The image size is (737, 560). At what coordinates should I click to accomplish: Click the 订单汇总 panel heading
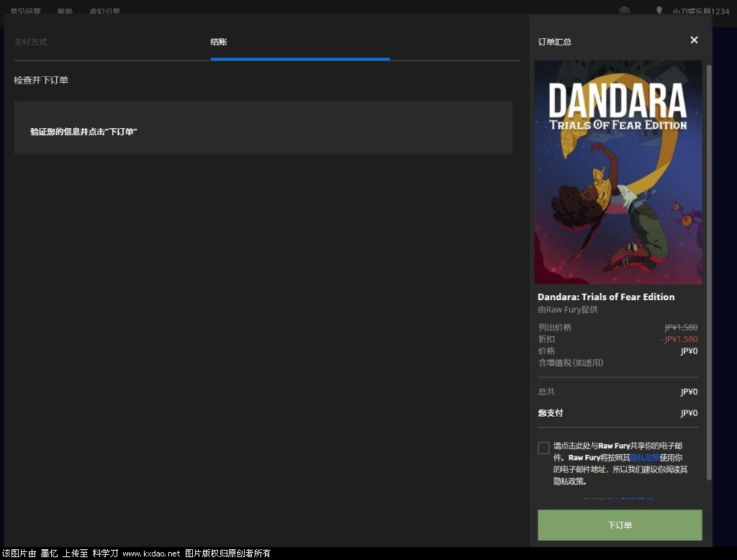(554, 42)
